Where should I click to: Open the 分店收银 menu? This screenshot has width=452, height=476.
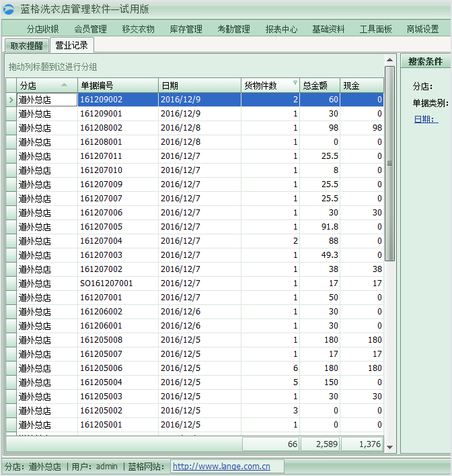[43, 30]
